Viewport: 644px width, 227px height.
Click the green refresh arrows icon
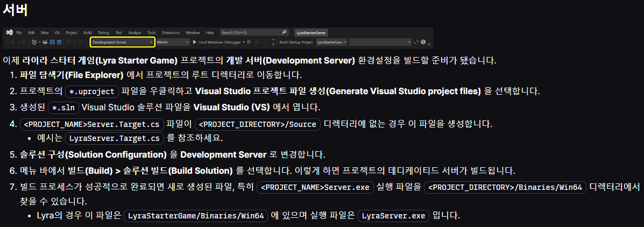click(416, 42)
